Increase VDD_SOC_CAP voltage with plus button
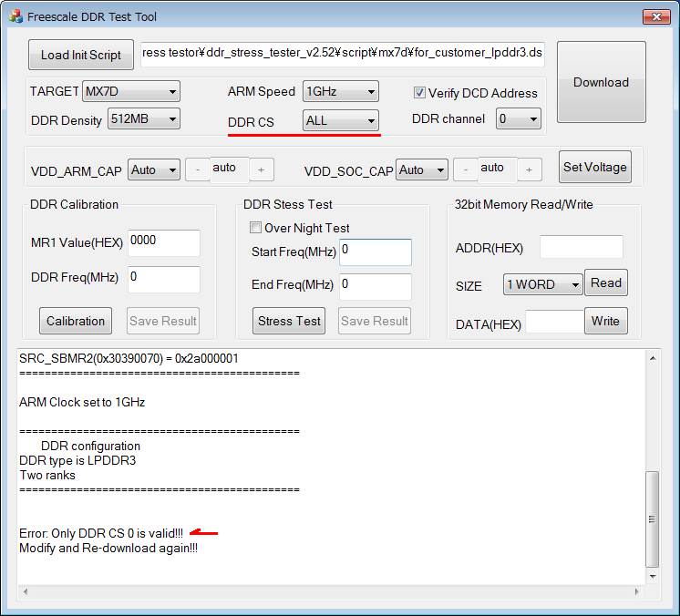Image resolution: width=680 pixels, height=616 pixels. tap(529, 169)
